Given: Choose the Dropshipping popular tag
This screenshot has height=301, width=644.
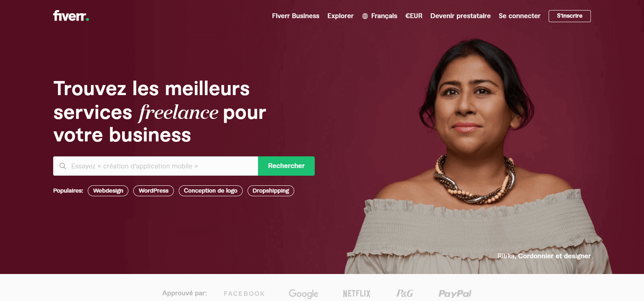Looking at the screenshot, I should point(271,191).
